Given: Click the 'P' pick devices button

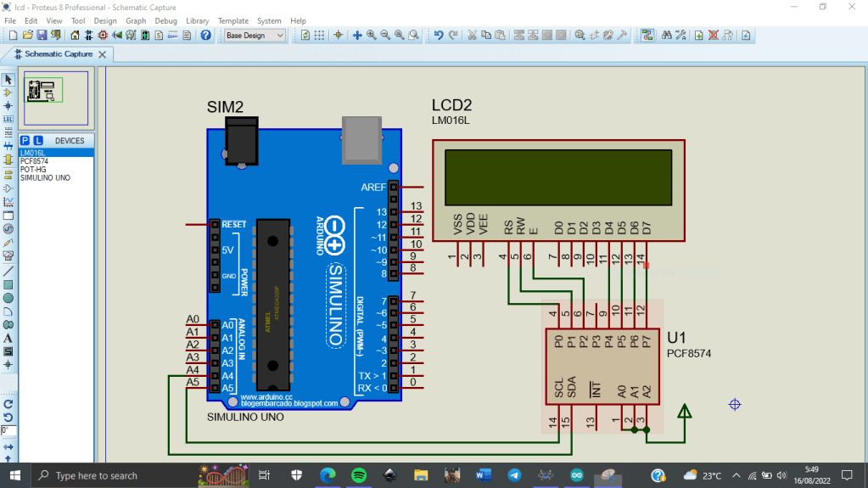Looking at the screenshot, I should (x=25, y=140).
